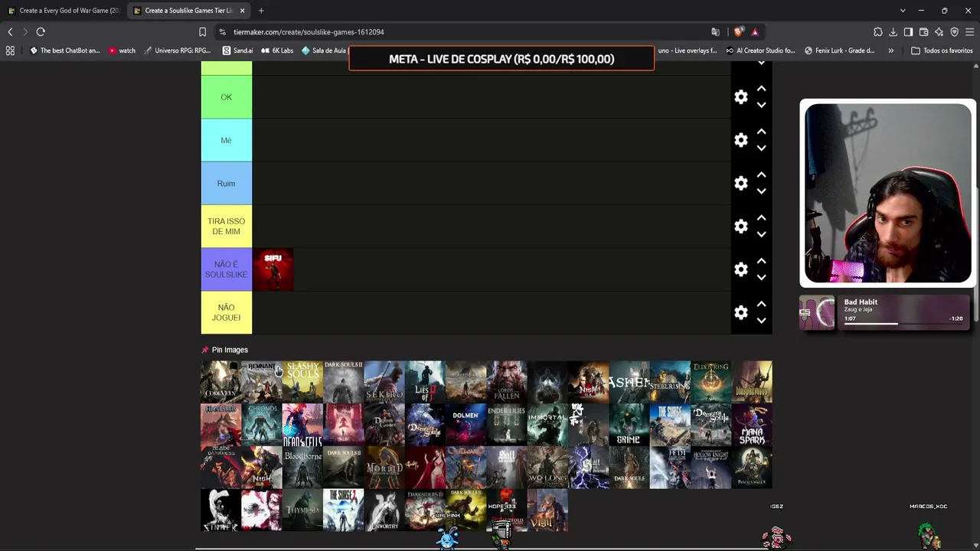Open The best ChatBot bookmark
The image size is (980, 551).
(x=65, y=51)
